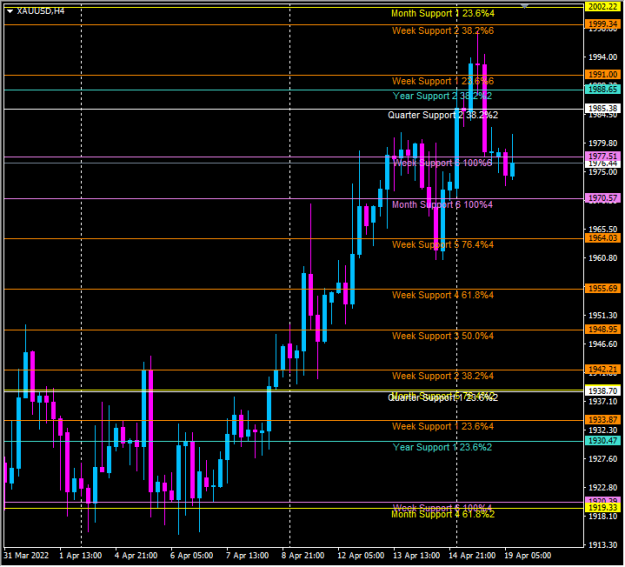Click the 1994.00 price scale value
The width and height of the screenshot is (625, 567).
pos(603,57)
